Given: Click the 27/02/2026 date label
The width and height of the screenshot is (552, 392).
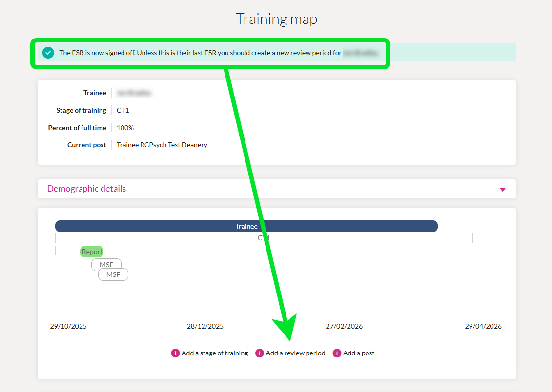Looking at the screenshot, I should click(344, 326).
